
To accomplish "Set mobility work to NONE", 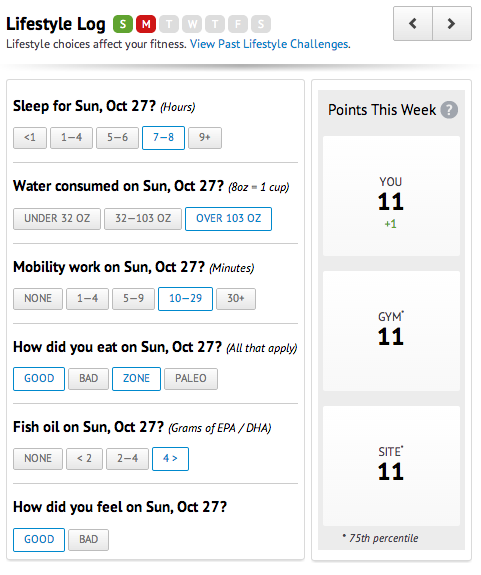I will [x=38, y=299].
